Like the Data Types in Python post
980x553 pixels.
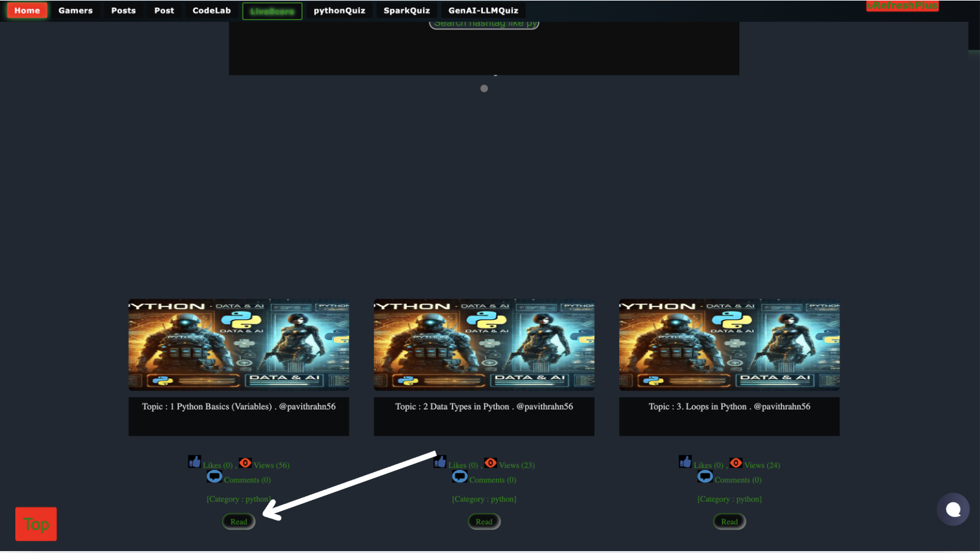pos(440,462)
